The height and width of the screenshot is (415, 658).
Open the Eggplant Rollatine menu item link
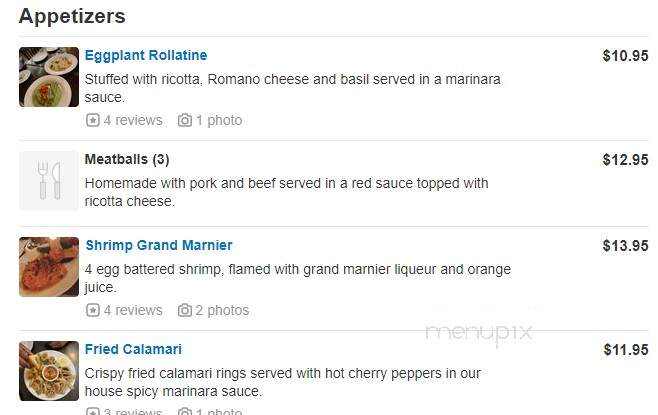[146, 55]
